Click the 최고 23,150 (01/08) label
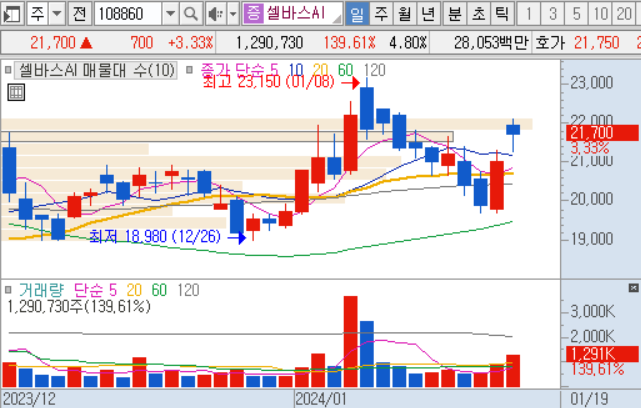 (269, 82)
